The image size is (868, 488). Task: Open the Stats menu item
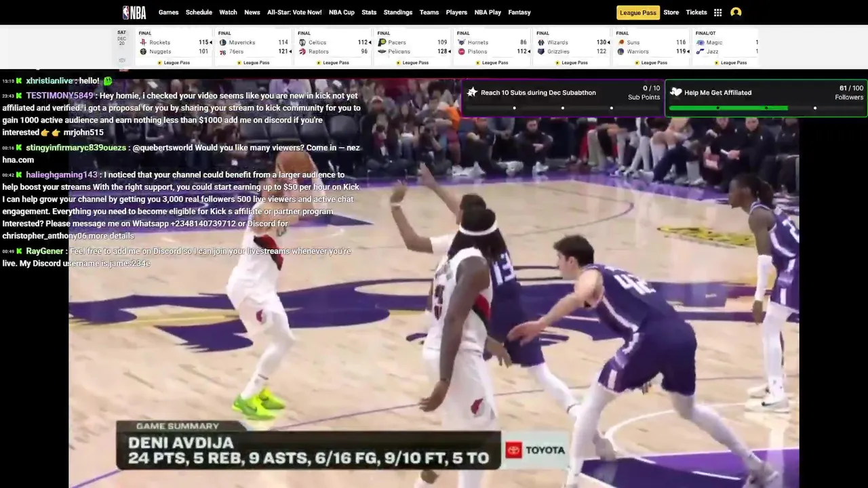[x=369, y=12]
